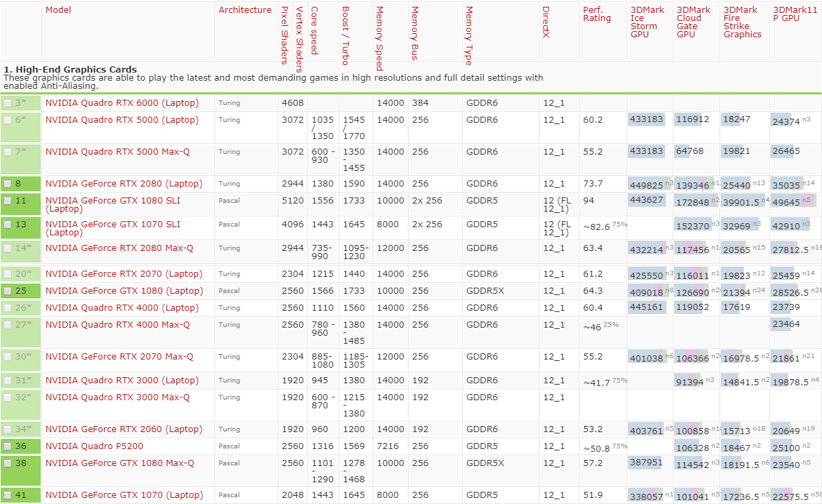Sort table by Model column header
The width and height of the screenshot is (822, 504).
[58, 10]
